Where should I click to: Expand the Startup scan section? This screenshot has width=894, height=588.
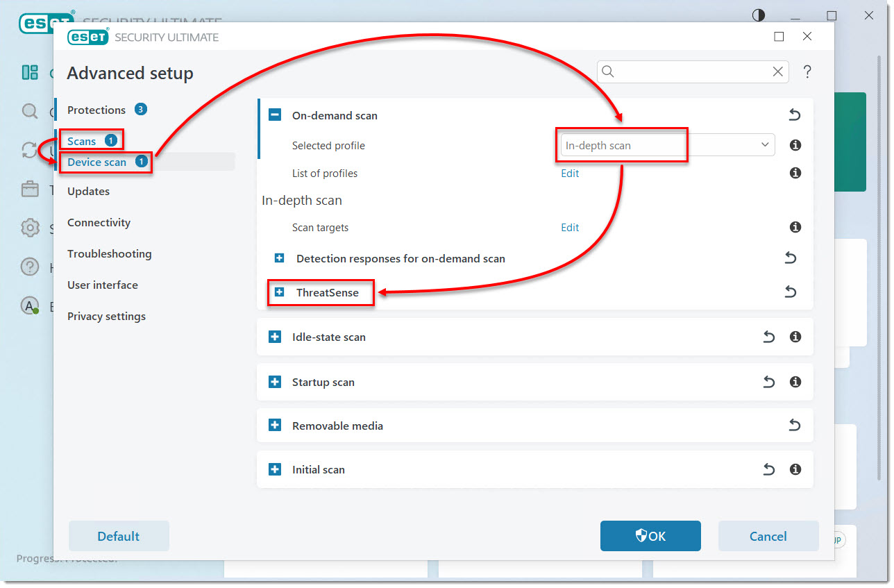click(x=275, y=382)
